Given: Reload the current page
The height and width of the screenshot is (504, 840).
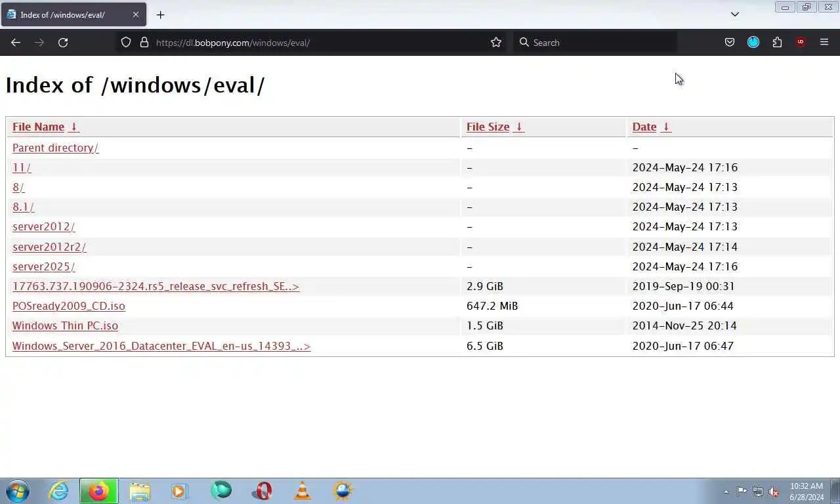Looking at the screenshot, I should pyautogui.click(x=63, y=42).
